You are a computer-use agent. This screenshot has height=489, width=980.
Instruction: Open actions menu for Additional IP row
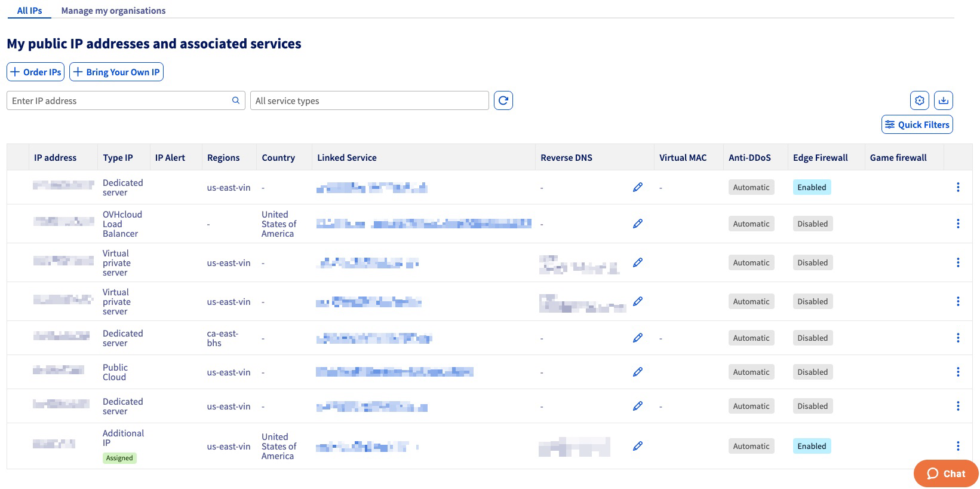[958, 446]
